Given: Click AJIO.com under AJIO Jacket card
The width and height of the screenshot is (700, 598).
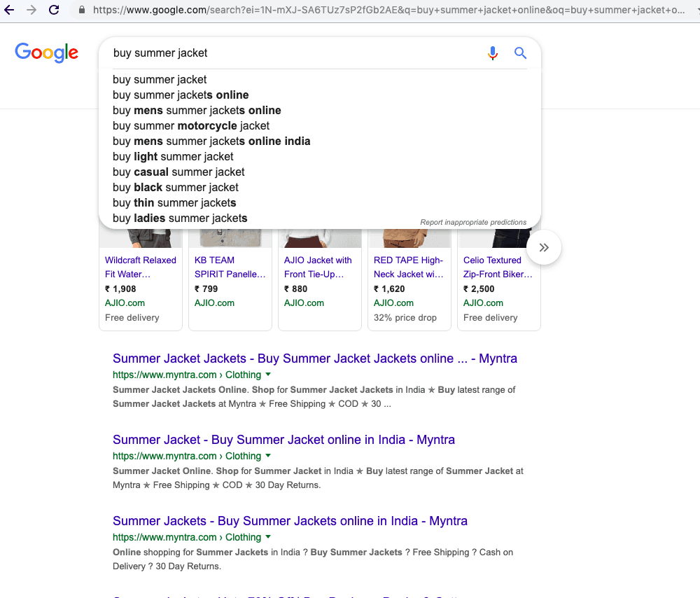Looking at the screenshot, I should [x=304, y=303].
